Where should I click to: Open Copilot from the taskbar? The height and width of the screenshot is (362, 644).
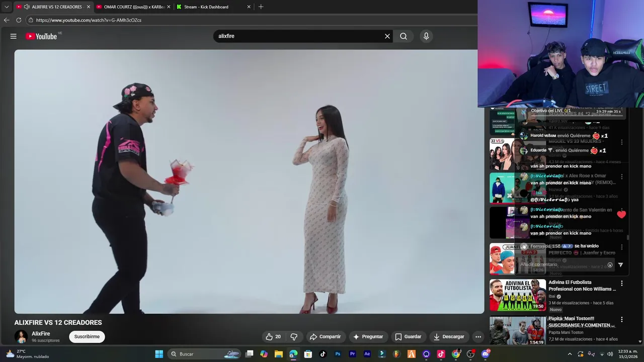pos(264,354)
